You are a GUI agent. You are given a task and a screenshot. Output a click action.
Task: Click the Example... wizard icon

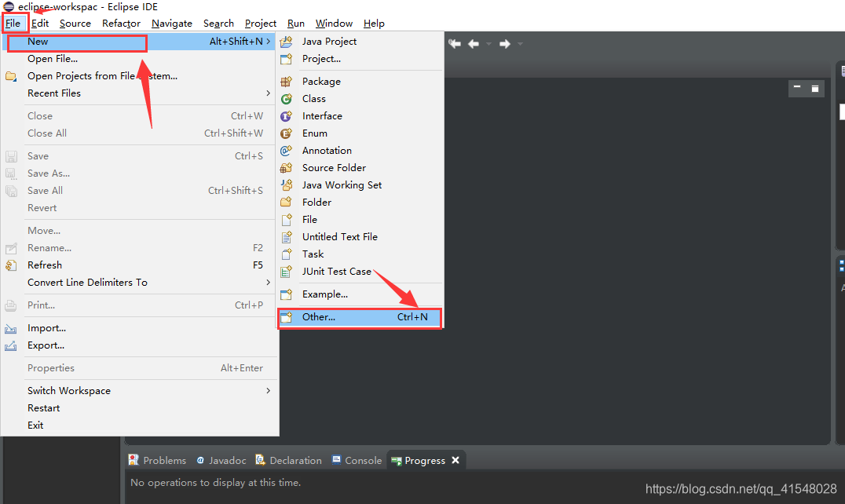pos(286,294)
